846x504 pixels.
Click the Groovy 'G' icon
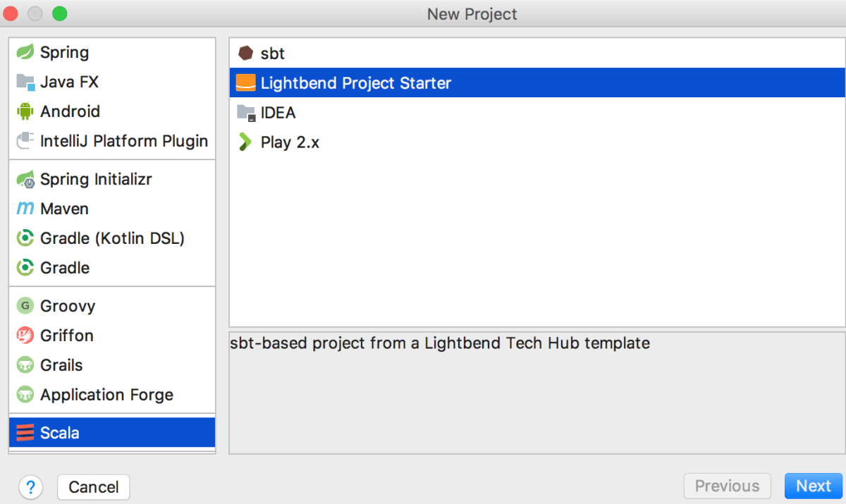25,306
